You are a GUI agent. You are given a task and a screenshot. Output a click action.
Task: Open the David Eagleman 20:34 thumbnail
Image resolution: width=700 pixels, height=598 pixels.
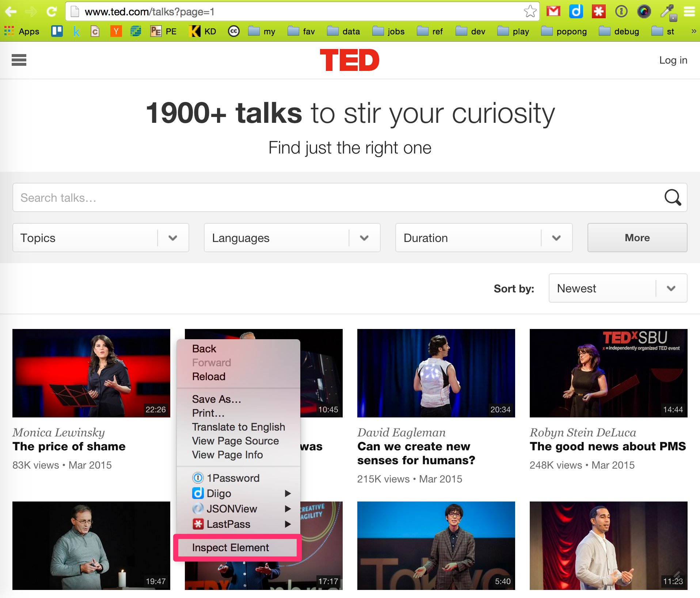pyautogui.click(x=436, y=373)
